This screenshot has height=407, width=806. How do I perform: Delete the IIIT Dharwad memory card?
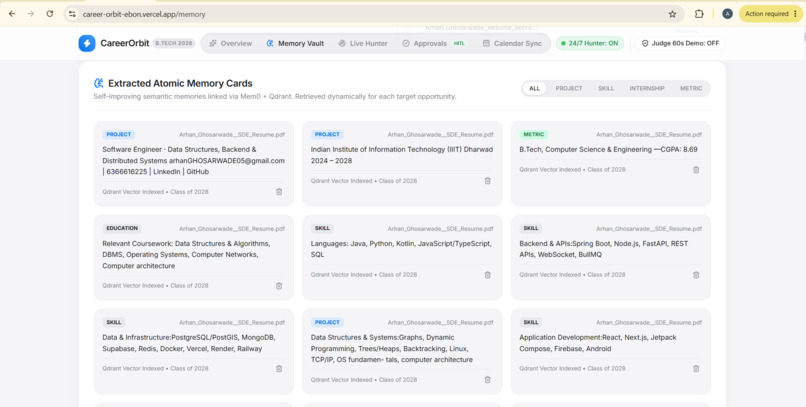pos(487,181)
